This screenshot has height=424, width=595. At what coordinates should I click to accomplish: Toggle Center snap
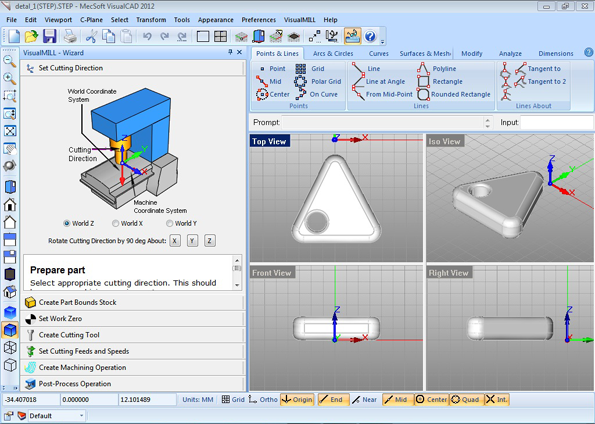[431, 399]
